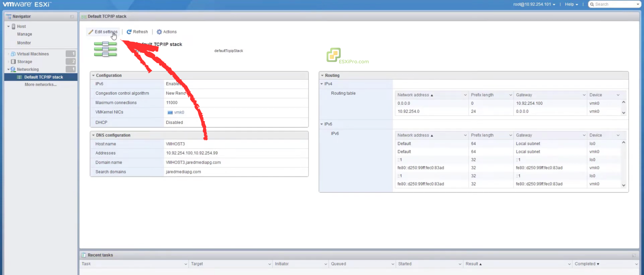Collapse the Configuration section
Image resolution: width=644 pixels, height=275 pixels.
coord(93,75)
